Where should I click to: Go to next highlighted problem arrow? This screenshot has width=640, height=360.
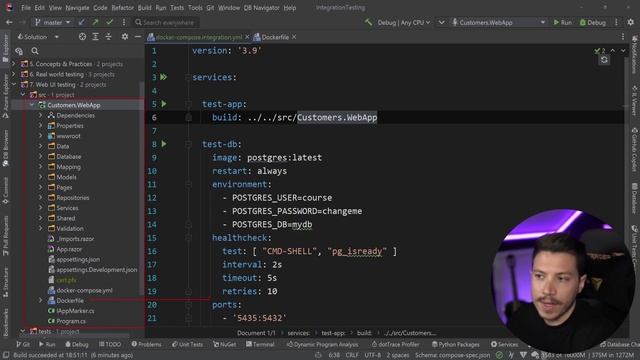623,51
